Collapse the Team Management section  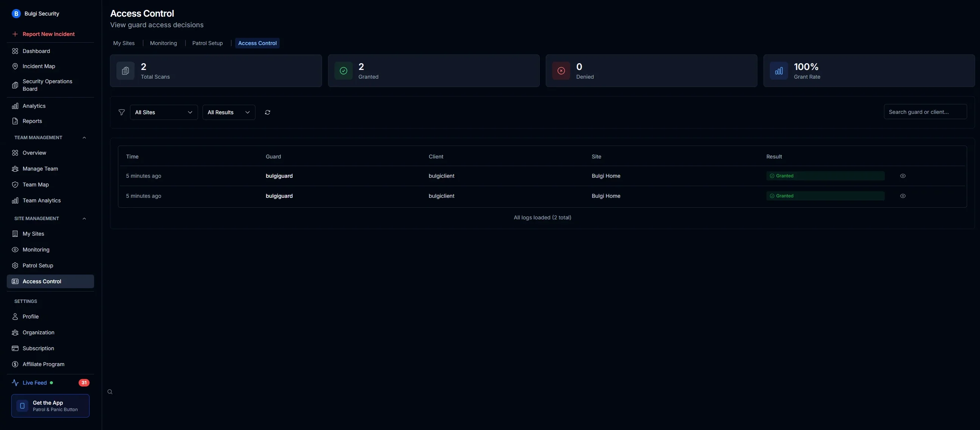[x=84, y=137]
